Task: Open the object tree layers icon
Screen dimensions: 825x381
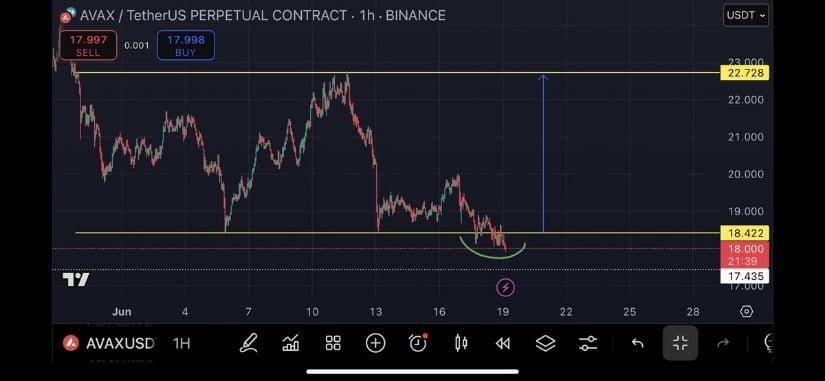Action: [x=546, y=344]
